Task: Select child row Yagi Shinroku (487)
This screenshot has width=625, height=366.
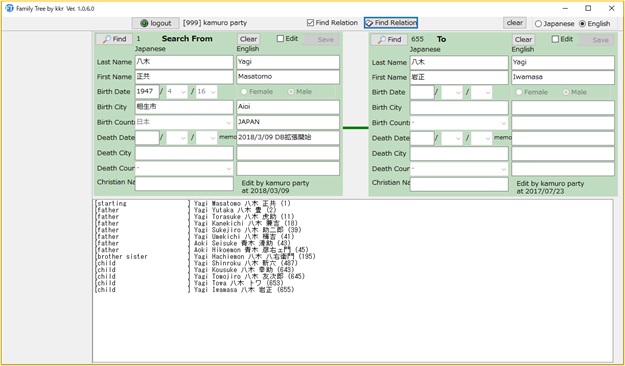Action: point(196,263)
